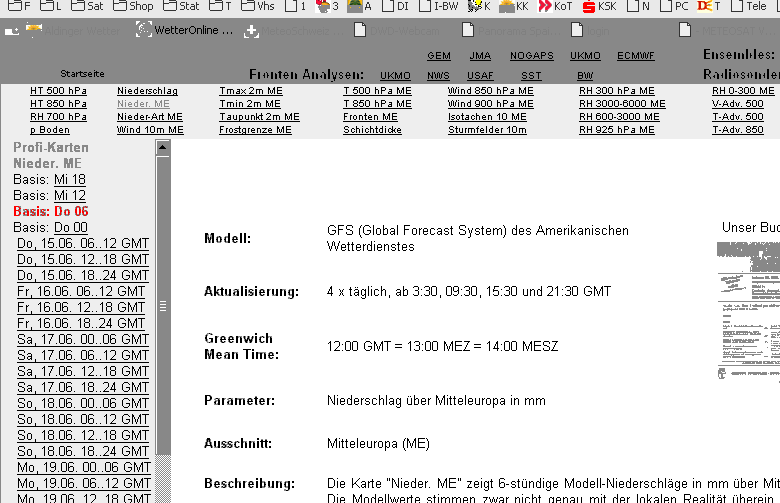
Task: Click the KSK bookmark with red icon
Action: pyautogui.click(x=599, y=6)
